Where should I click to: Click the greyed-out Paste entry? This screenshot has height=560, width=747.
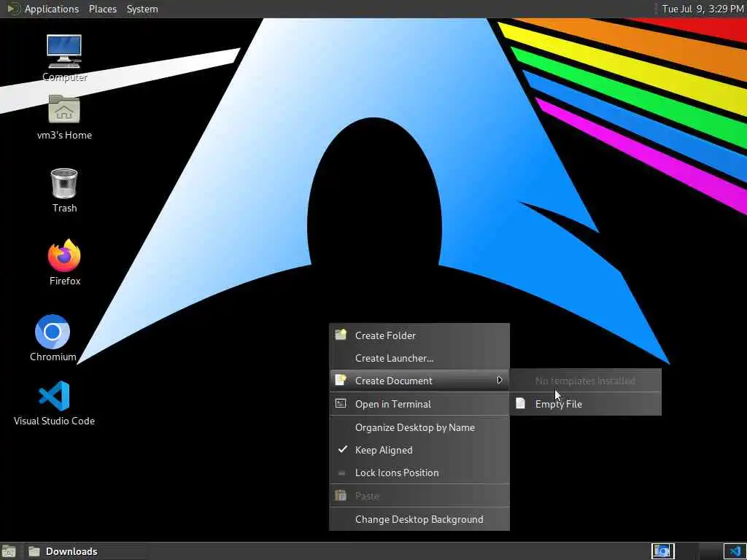pyautogui.click(x=419, y=496)
